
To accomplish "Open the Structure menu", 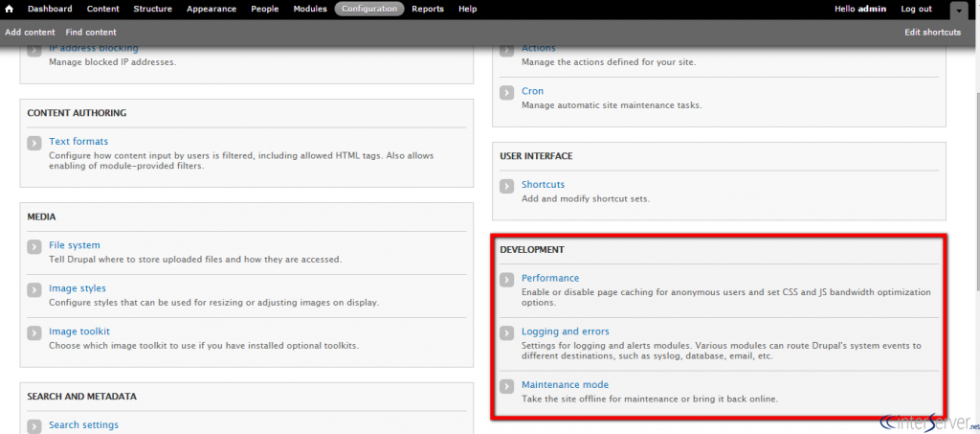I will point(152,9).
